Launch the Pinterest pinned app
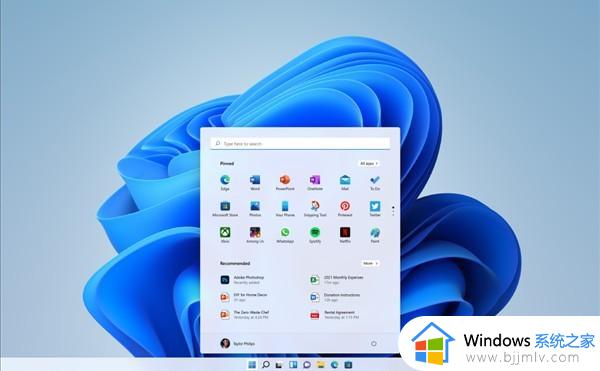Viewport: 600px width, 371px height. (345, 209)
